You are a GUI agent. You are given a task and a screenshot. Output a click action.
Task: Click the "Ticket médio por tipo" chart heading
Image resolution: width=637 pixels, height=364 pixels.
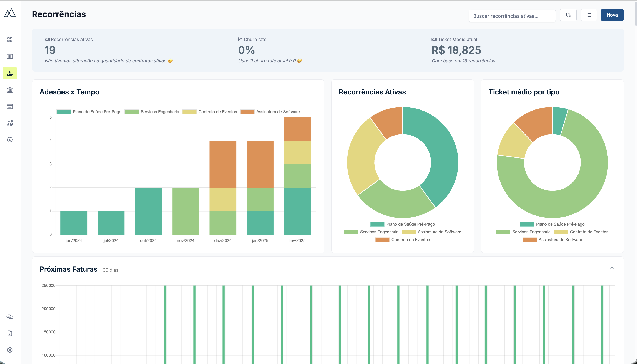[524, 92]
